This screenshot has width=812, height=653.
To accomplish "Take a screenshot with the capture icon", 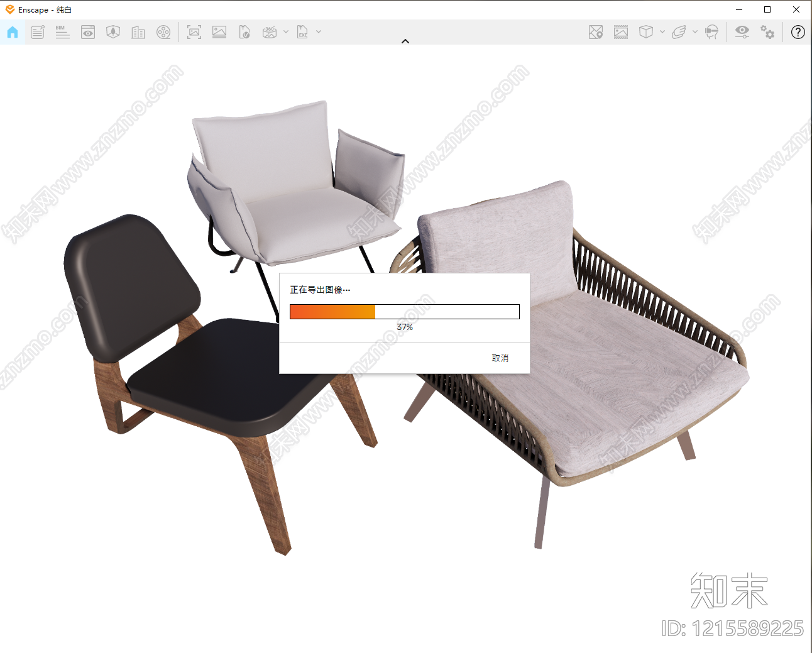I will pyautogui.click(x=194, y=32).
